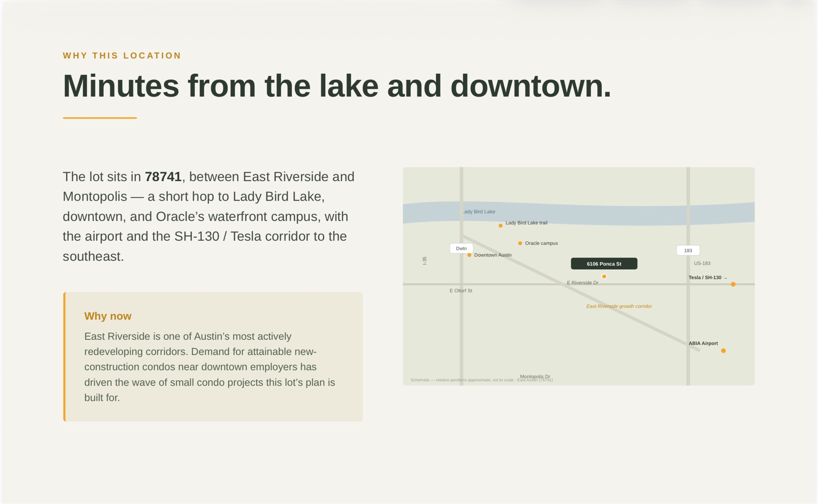Click the Montopolis Dr road label
The width and height of the screenshot is (818, 504).
(x=535, y=376)
